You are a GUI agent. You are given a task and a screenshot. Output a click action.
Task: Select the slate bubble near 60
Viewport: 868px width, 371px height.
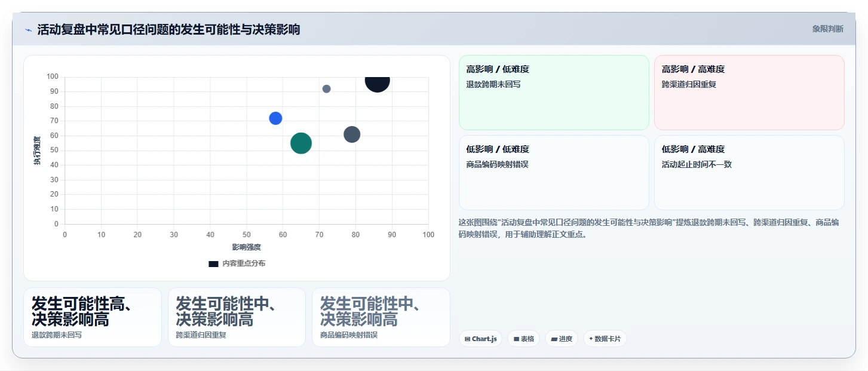pos(352,134)
